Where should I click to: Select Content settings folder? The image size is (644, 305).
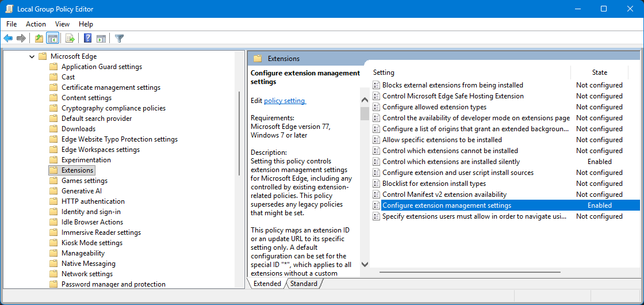(86, 98)
